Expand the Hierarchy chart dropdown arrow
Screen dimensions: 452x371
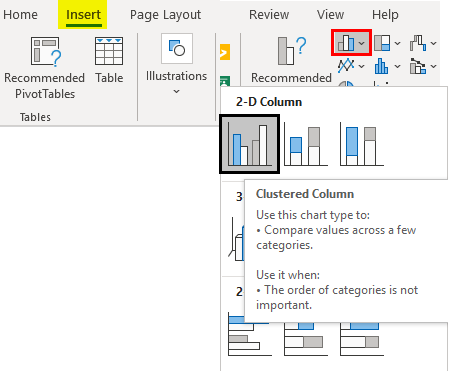coord(397,43)
